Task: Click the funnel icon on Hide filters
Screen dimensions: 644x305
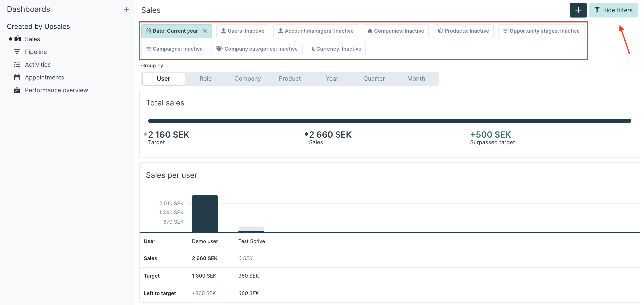Action: point(597,10)
